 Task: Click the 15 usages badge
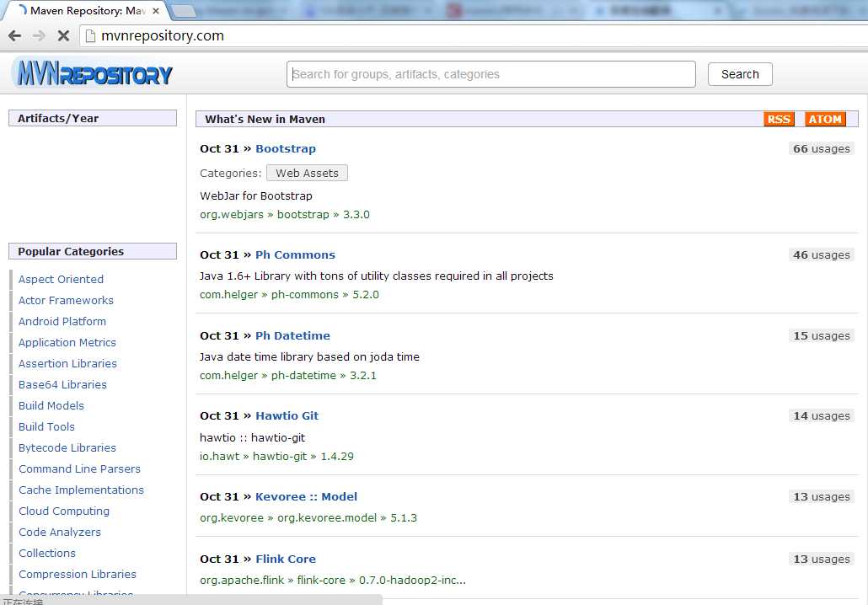pyautogui.click(x=822, y=335)
